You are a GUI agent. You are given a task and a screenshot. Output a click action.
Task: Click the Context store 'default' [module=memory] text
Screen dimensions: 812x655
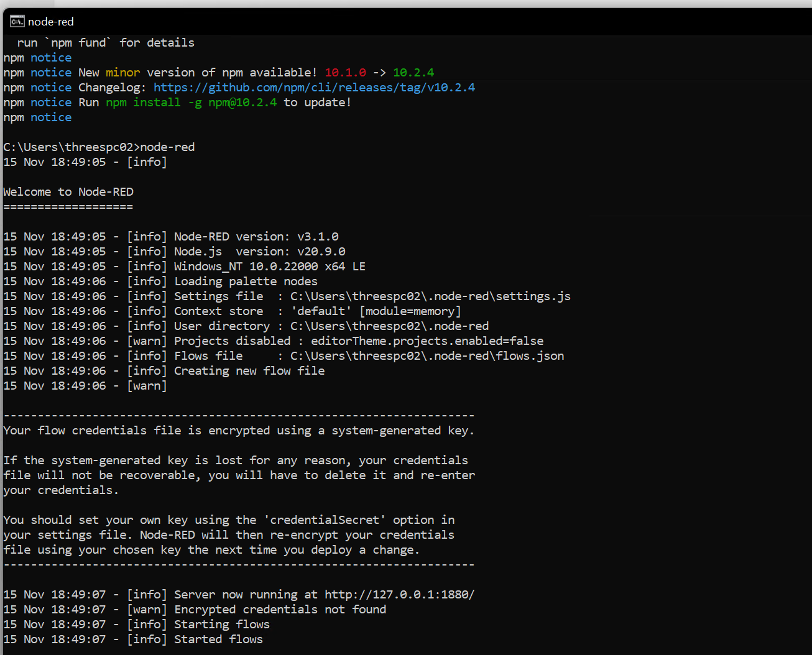(376, 311)
